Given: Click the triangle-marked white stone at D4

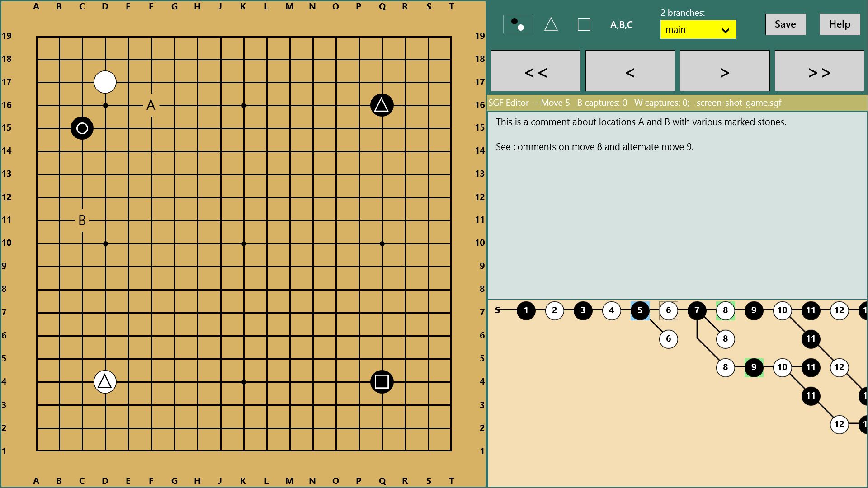Looking at the screenshot, I should tap(105, 382).
